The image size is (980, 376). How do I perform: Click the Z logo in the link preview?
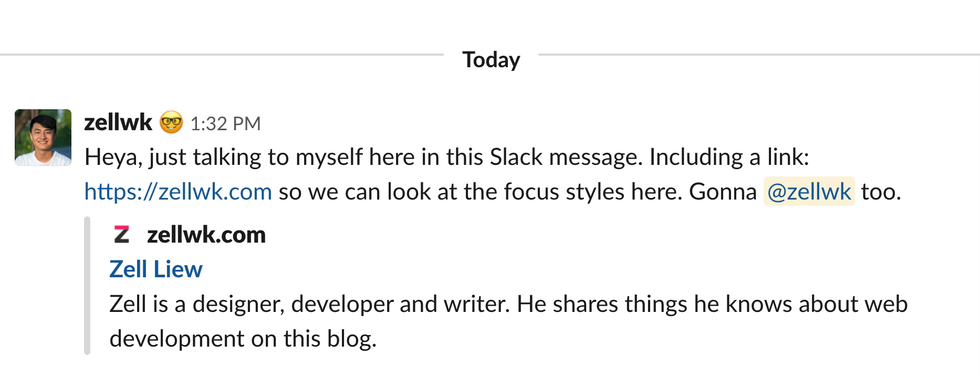click(x=122, y=235)
